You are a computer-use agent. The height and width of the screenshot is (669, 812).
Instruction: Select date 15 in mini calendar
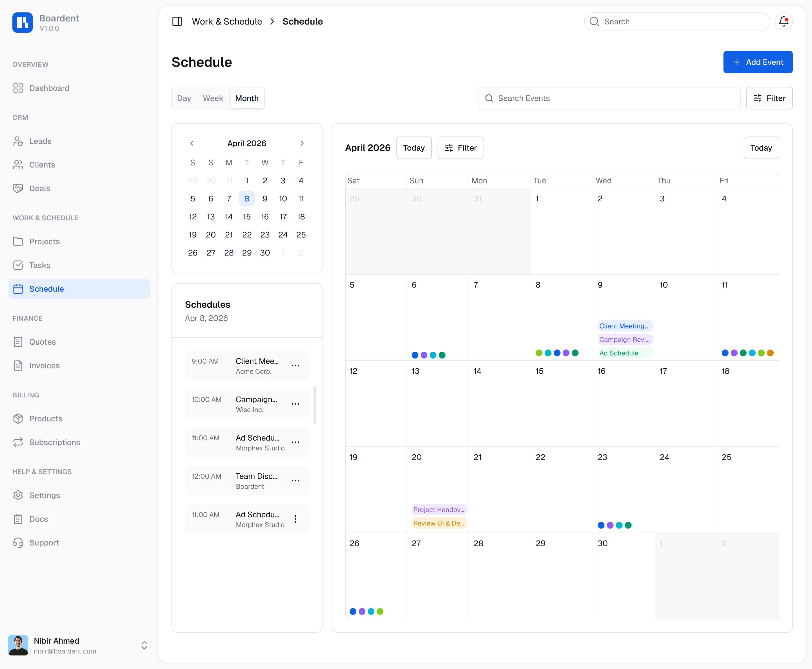click(247, 217)
